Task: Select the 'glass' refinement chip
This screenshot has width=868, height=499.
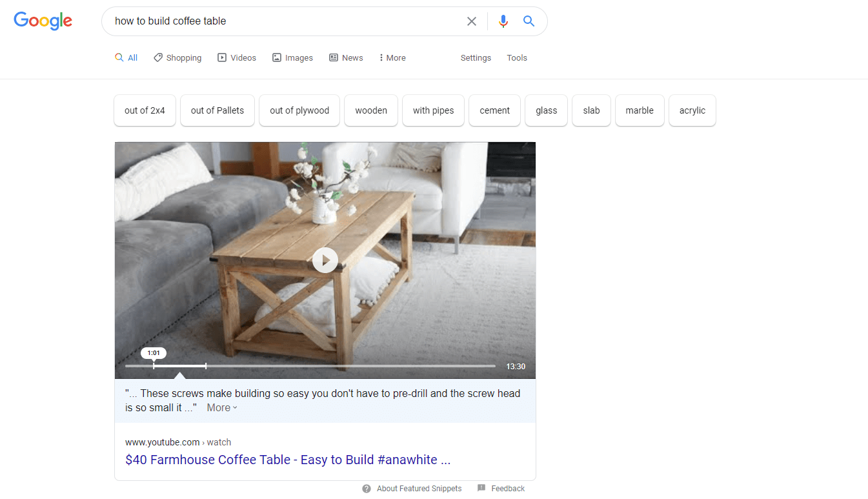Action: [x=546, y=110]
